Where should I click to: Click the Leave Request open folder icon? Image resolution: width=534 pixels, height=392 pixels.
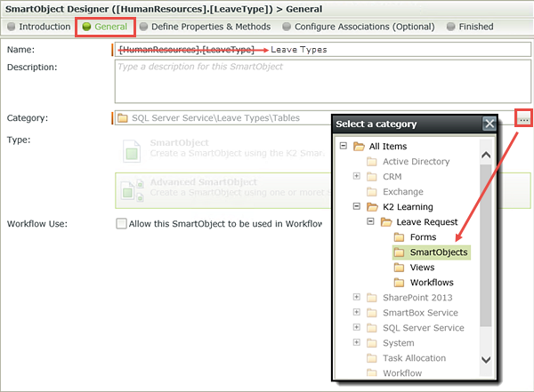pyautogui.click(x=386, y=222)
